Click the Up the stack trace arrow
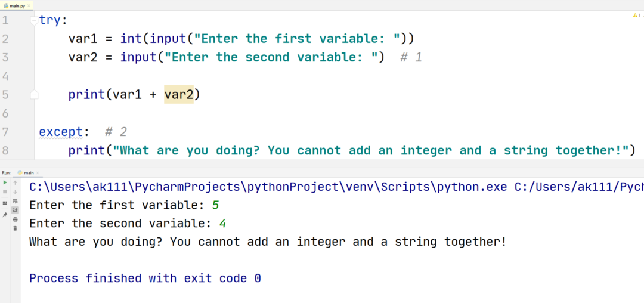Screen dimensions: 644x303 (x=16, y=183)
